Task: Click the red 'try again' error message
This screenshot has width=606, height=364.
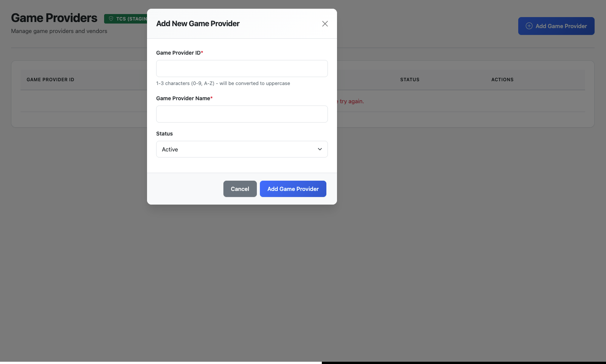Action: [351, 101]
